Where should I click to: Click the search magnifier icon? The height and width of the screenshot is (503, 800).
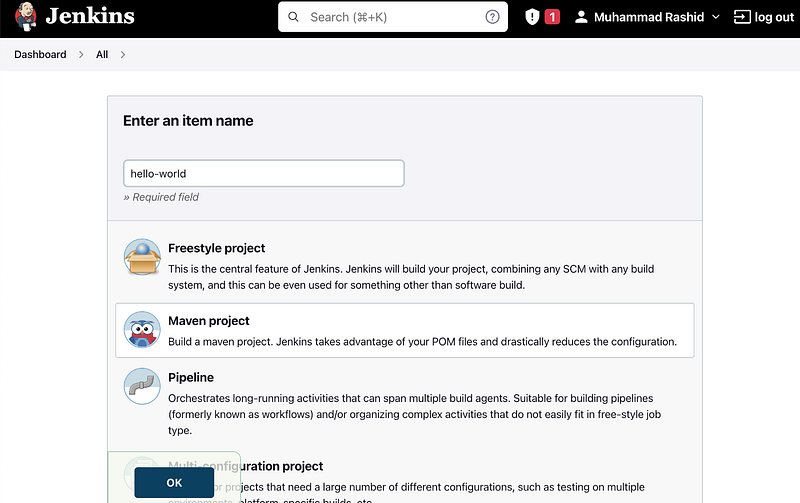tap(293, 17)
